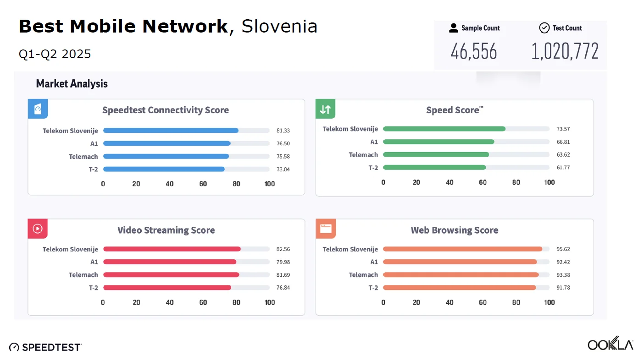Click the 95.62 Web Browsing score value

click(x=562, y=249)
